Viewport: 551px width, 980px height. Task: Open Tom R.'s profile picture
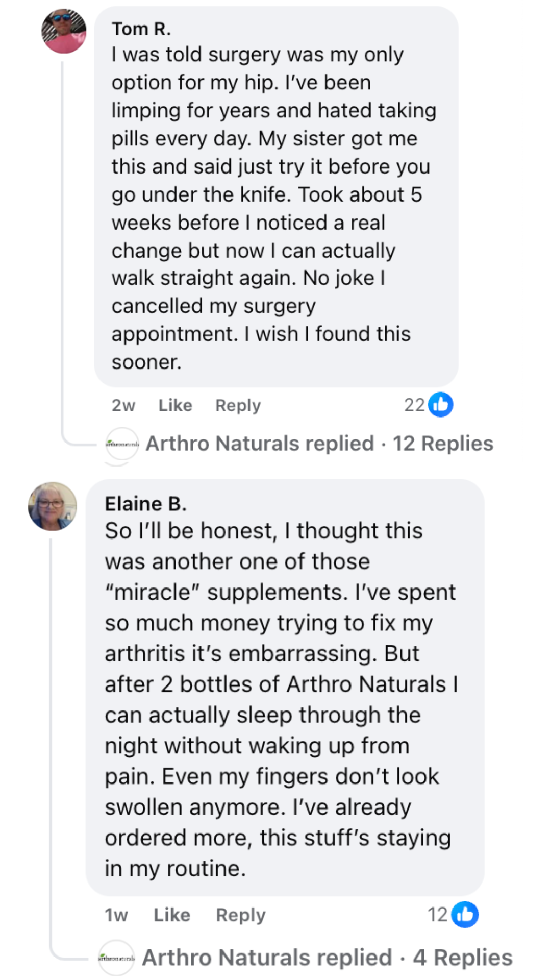pos(64,31)
